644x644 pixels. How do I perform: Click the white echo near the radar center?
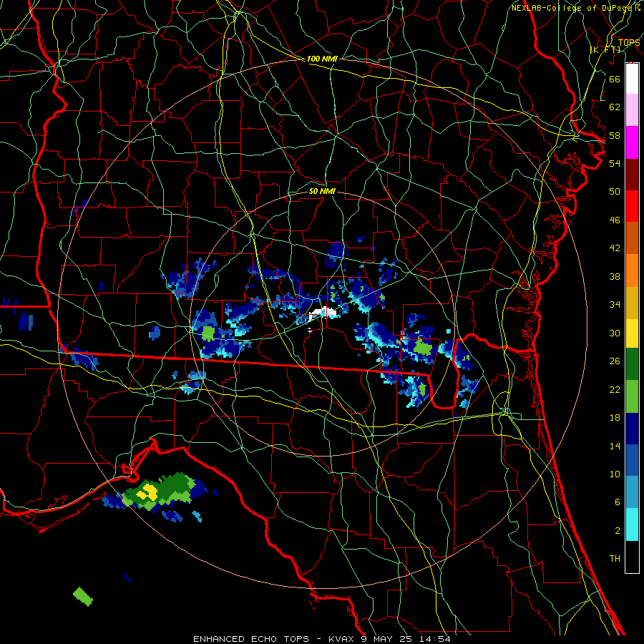click(x=323, y=313)
